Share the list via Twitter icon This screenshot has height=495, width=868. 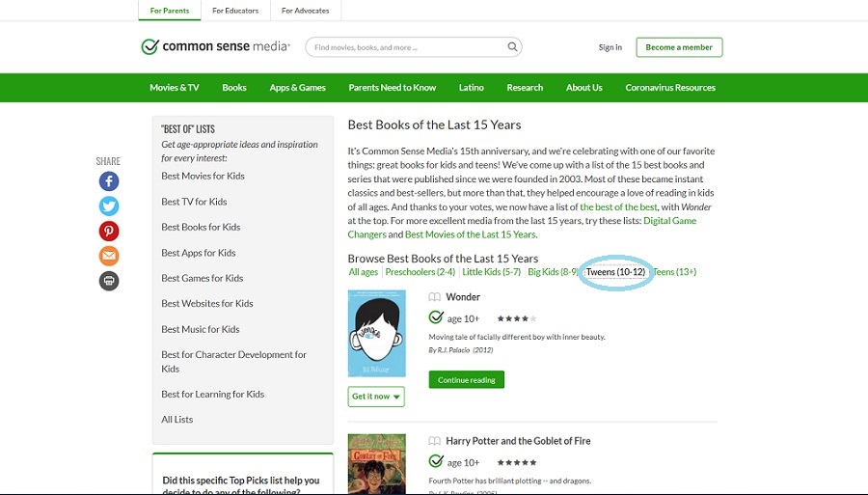coord(109,206)
